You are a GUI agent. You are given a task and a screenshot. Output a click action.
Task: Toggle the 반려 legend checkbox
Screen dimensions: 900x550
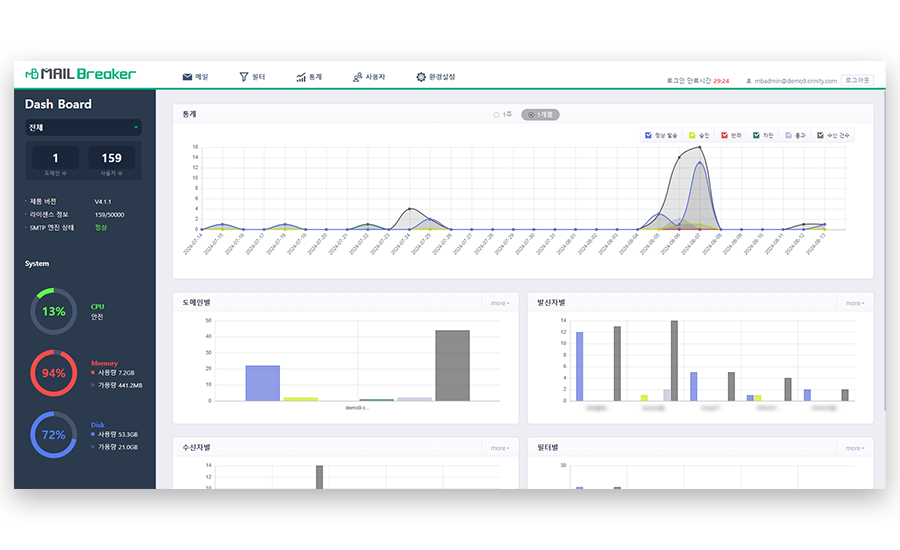724,135
